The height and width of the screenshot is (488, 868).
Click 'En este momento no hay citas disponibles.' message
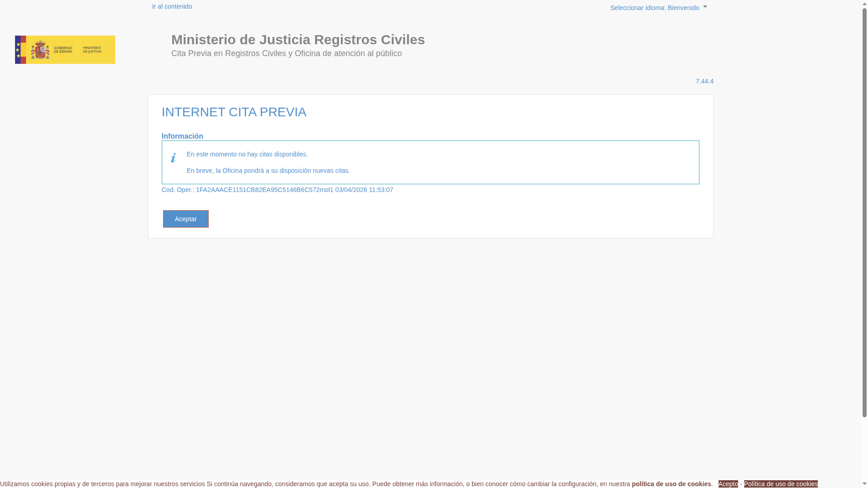(247, 154)
